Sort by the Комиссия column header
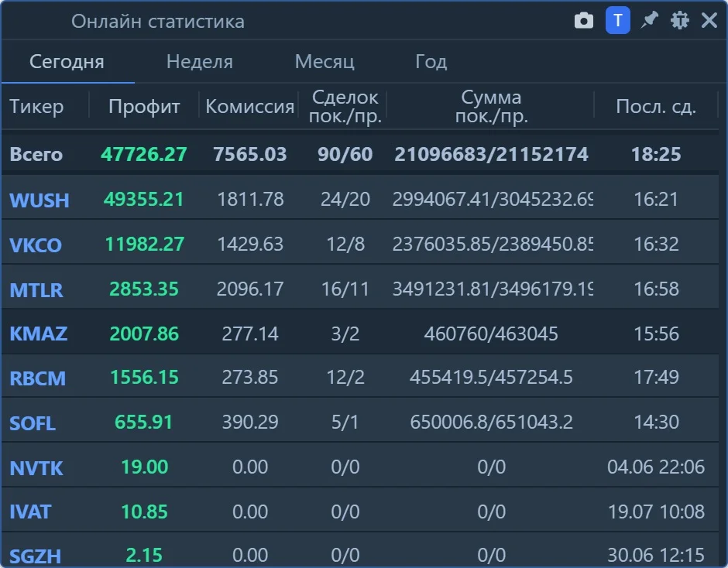The width and height of the screenshot is (728, 568). coord(250,107)
